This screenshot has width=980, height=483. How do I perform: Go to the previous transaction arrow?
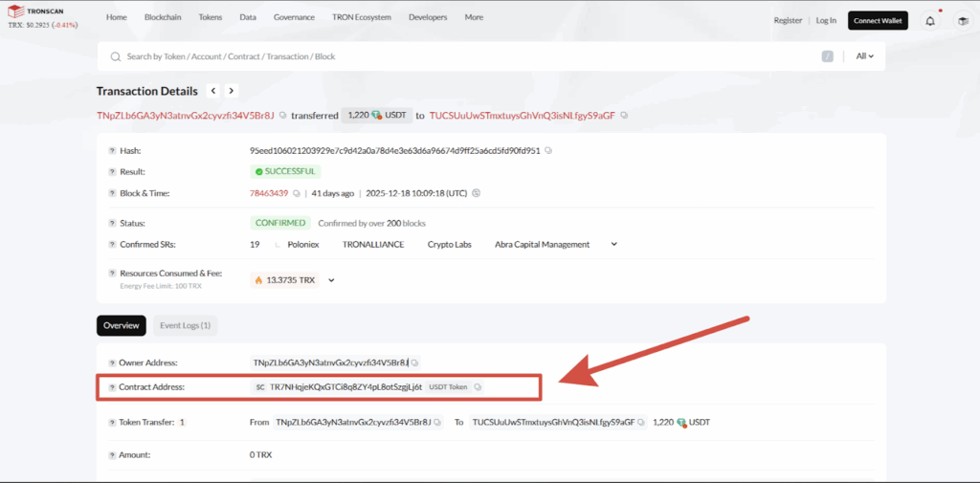213,91
